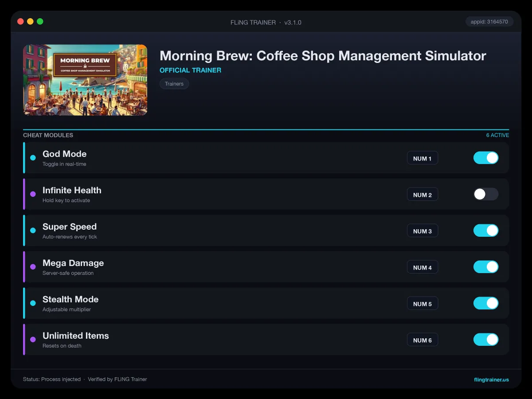Click the yellow minimize window button
Screen dimensions: 532x399
click(30, 21)
